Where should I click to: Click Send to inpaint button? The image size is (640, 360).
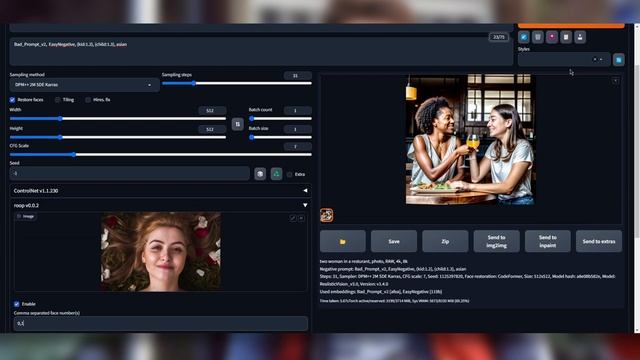click(x=548, y=241)
